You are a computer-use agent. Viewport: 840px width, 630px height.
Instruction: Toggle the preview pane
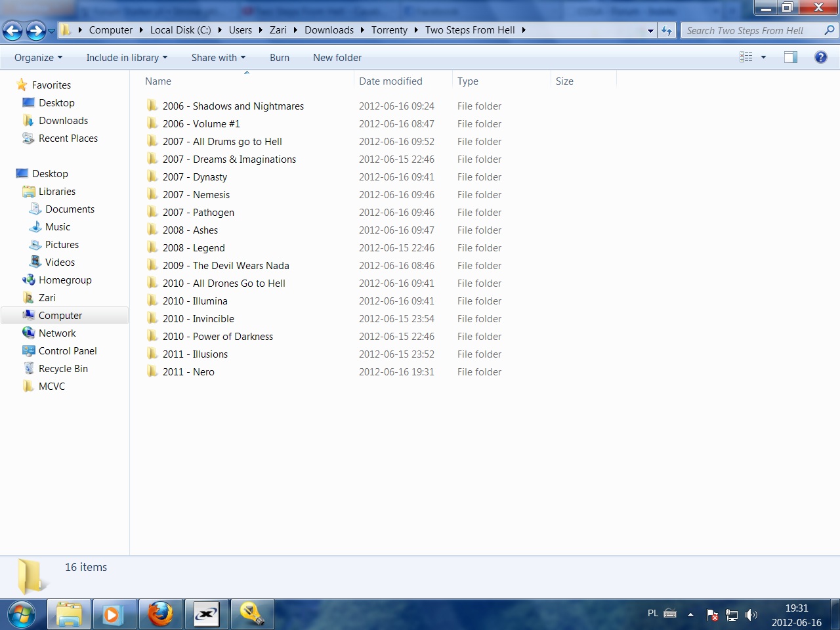791,57
